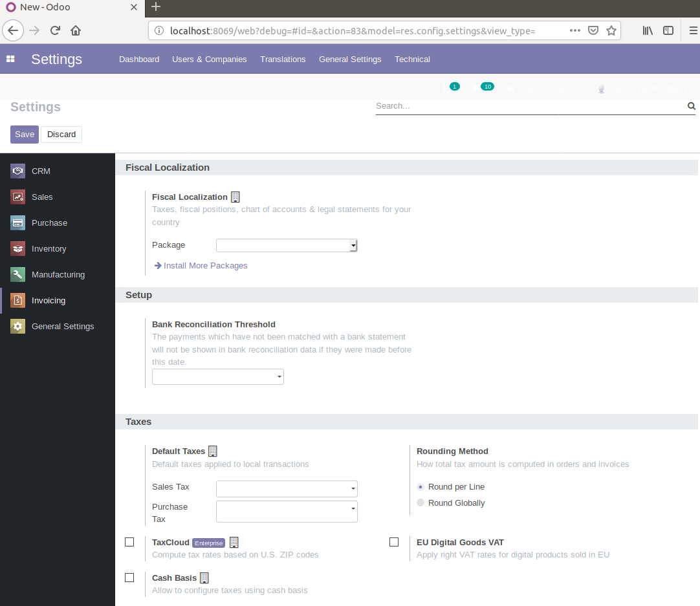Screen dimensions: 700x606
Task: Open the Technical menu
Action: coord(412,59)
